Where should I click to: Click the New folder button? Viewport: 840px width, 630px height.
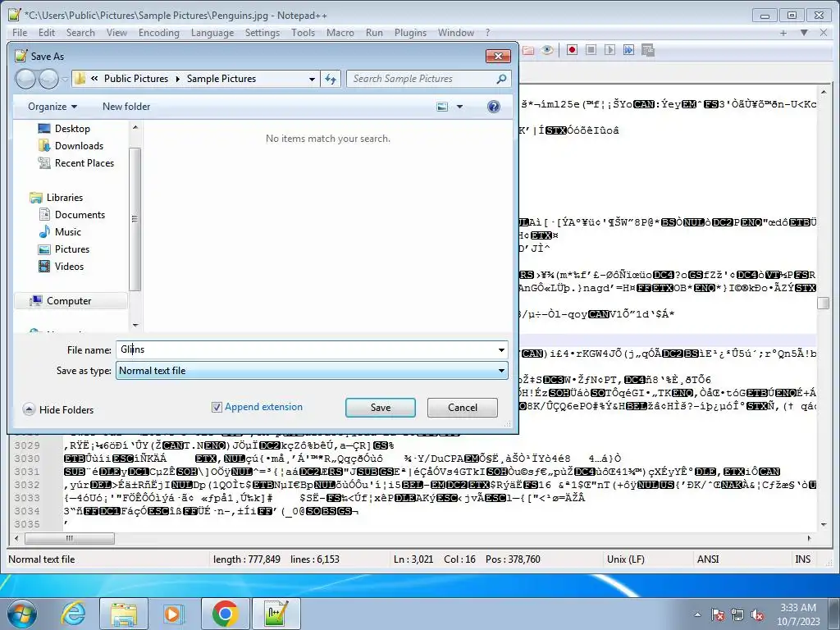coord(126,107)
